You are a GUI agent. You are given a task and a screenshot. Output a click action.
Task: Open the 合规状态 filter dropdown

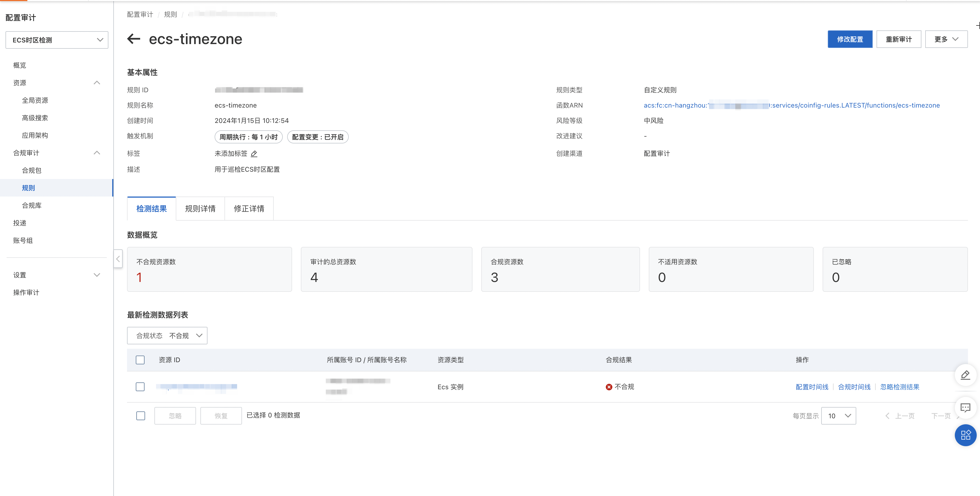[x=167, y=336]
